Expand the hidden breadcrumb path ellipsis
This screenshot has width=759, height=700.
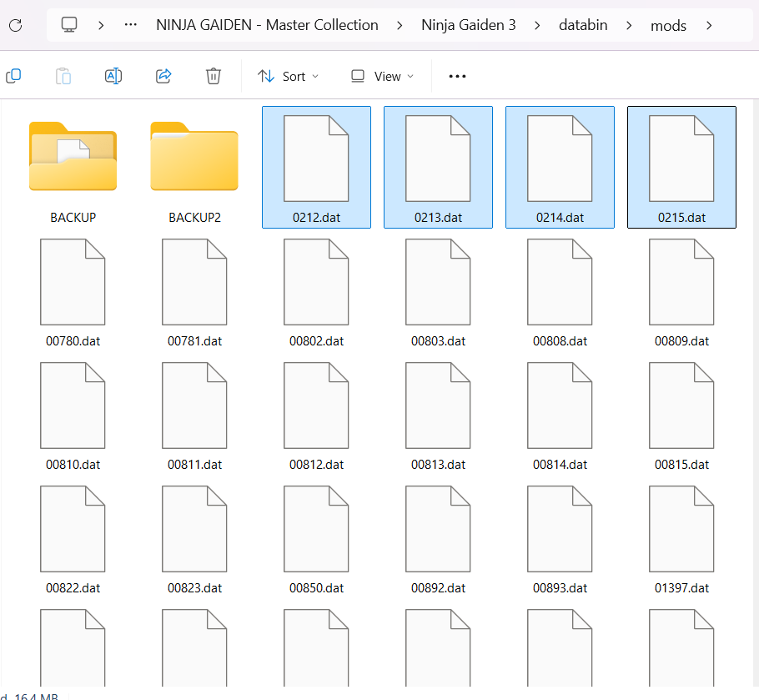tap(131, 25)
